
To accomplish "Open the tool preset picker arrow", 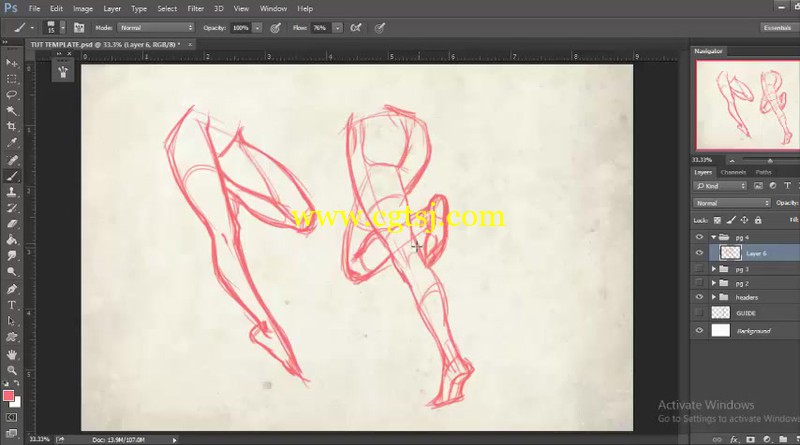I will pos(32,28).
